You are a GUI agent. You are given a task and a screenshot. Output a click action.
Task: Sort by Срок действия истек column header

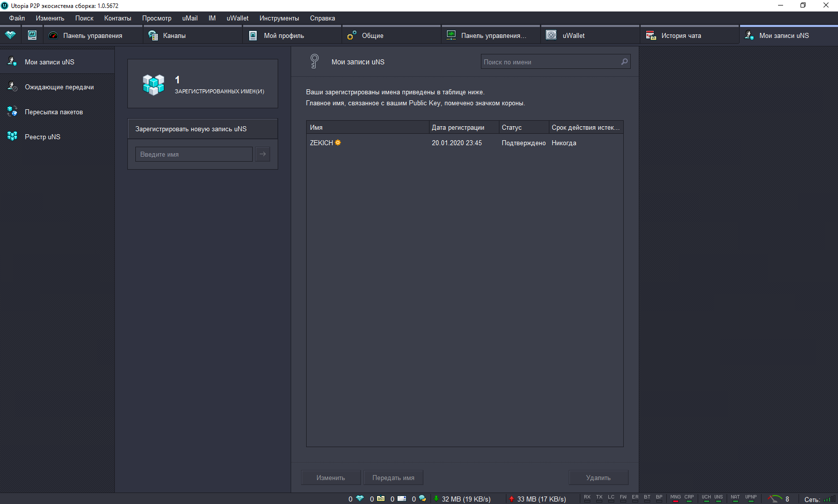click(586, 127)
